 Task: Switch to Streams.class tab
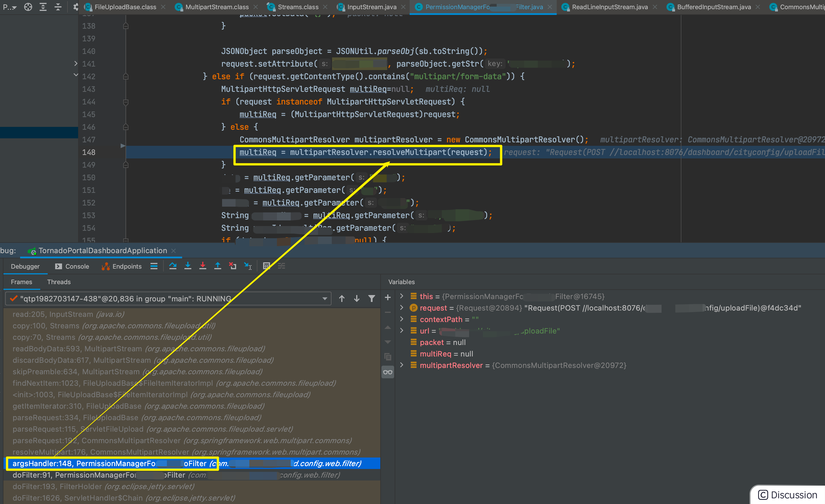298,7
